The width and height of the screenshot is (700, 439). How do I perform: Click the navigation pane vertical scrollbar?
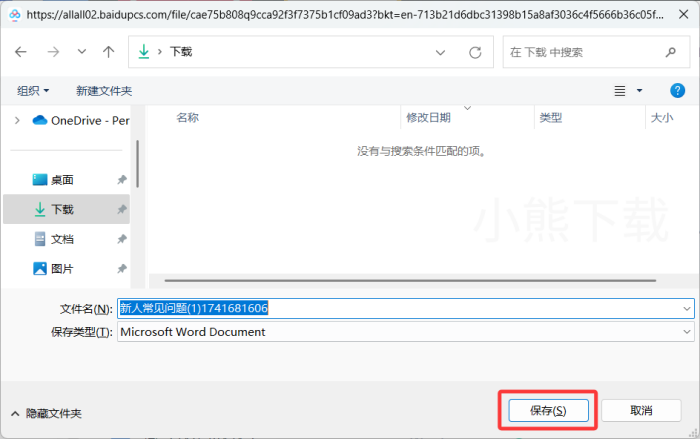[138, 164]
